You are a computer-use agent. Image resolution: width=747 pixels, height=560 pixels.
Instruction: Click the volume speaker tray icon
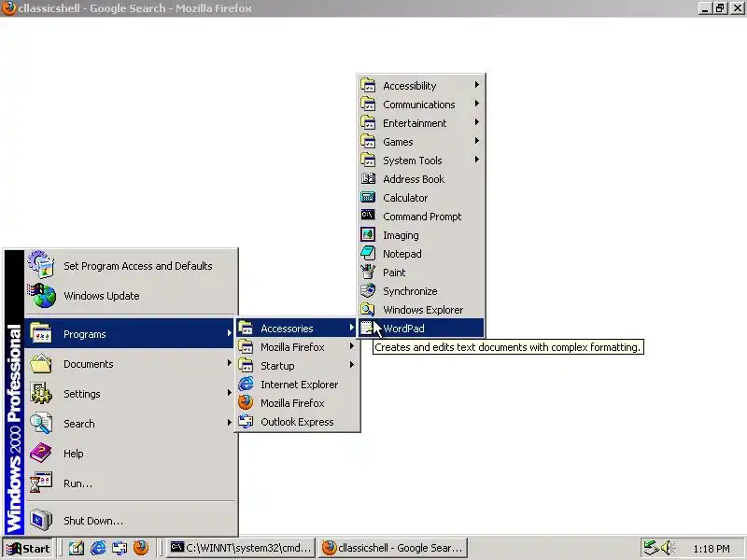[x=668, y=548]
